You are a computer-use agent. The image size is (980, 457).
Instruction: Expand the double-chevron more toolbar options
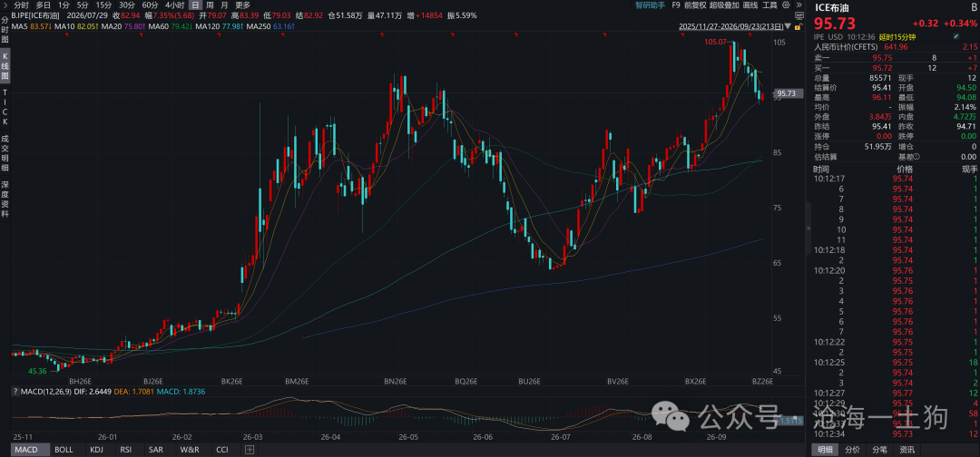coord(798,5)
